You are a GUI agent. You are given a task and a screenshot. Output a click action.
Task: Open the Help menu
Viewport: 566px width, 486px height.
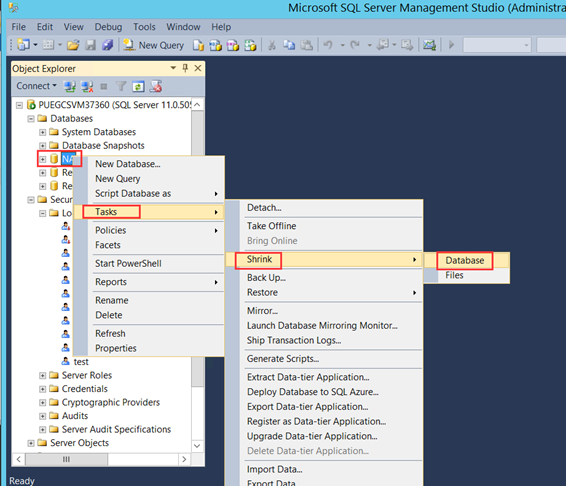(221, 27)
